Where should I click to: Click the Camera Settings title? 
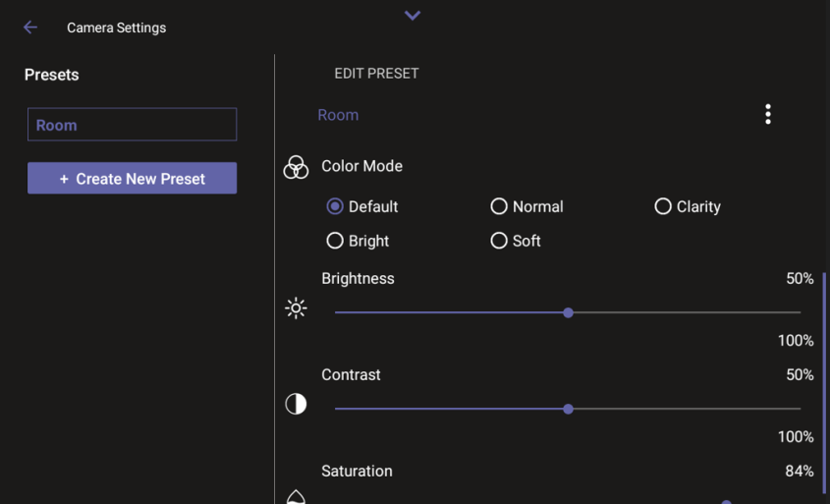pos(116,28)
